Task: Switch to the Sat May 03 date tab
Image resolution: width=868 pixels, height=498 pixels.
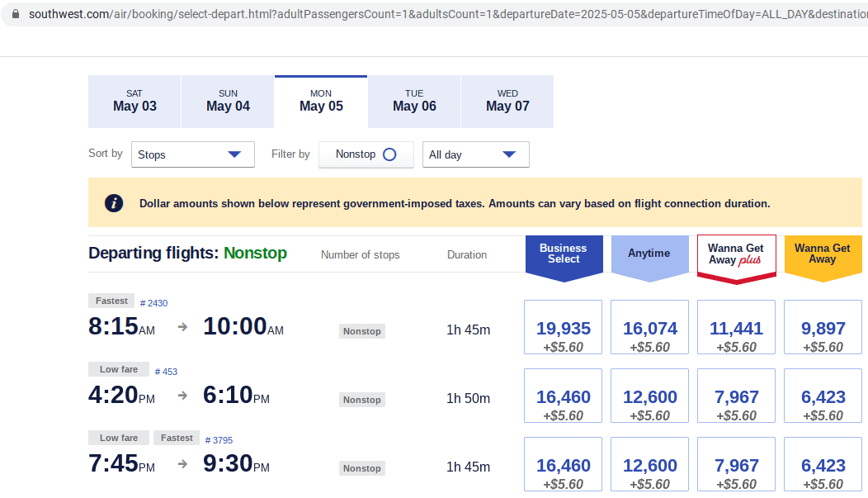Action: [134, 101]
